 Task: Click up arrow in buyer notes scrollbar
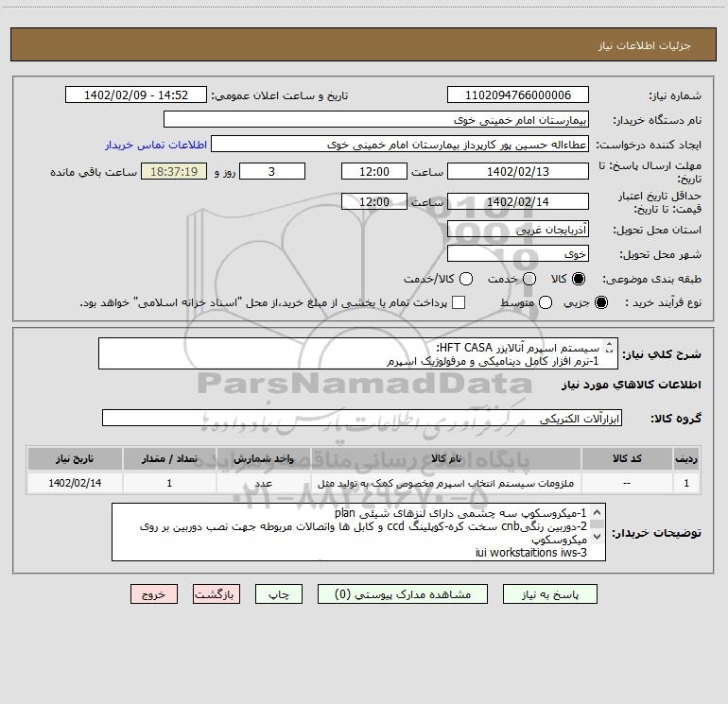[x=598, y=512]
